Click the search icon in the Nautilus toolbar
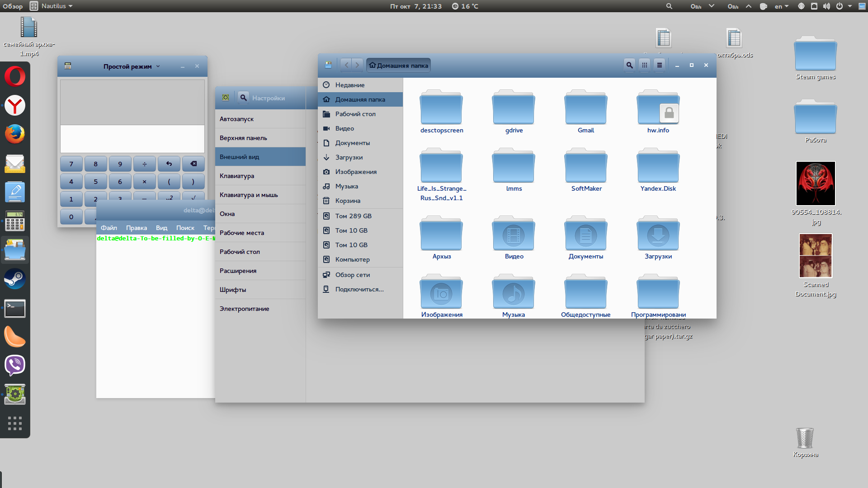The image size is (868, 488). click(x=629, y=65)
